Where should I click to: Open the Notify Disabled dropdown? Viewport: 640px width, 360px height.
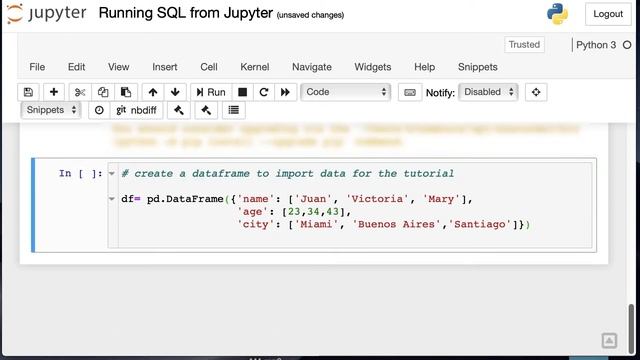coord(489,92)
